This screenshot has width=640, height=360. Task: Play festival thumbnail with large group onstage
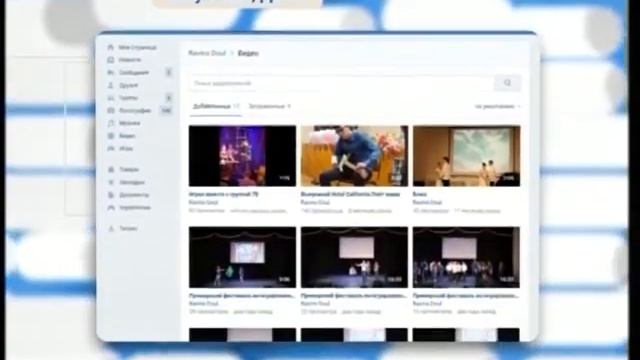pos(467,257)
